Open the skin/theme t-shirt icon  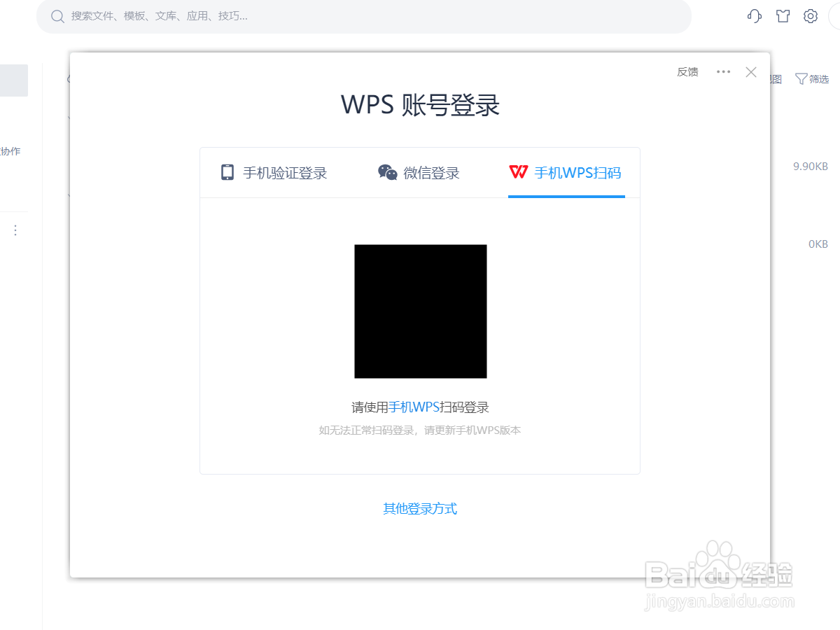[x=783, y=16]
